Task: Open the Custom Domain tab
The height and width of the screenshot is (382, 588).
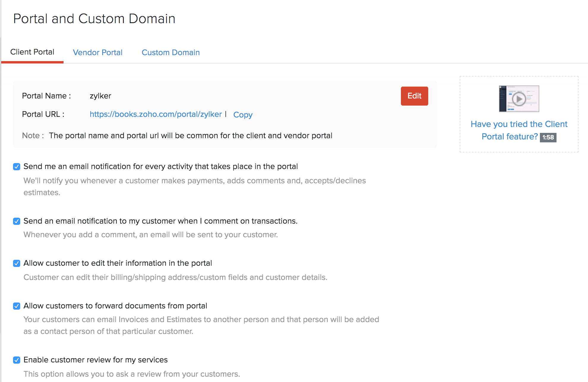Action: (170, 52)
